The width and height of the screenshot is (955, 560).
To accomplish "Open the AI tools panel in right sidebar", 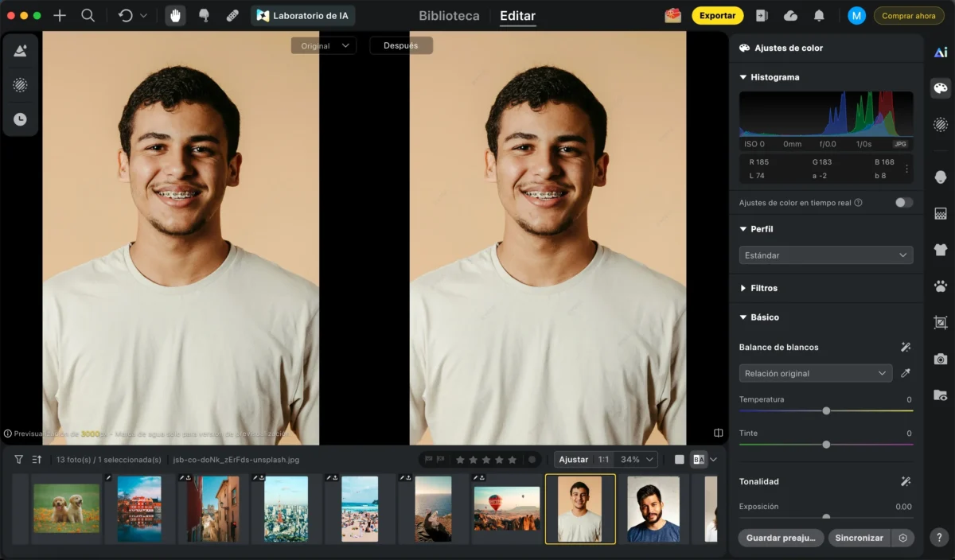I will (941, 52).
